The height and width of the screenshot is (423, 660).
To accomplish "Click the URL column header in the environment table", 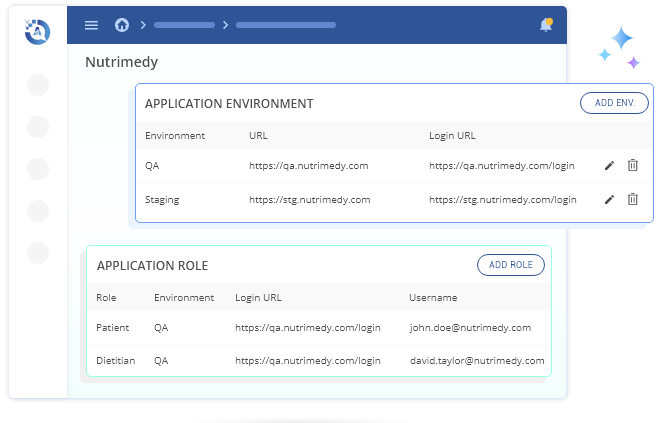I will 258,136.
